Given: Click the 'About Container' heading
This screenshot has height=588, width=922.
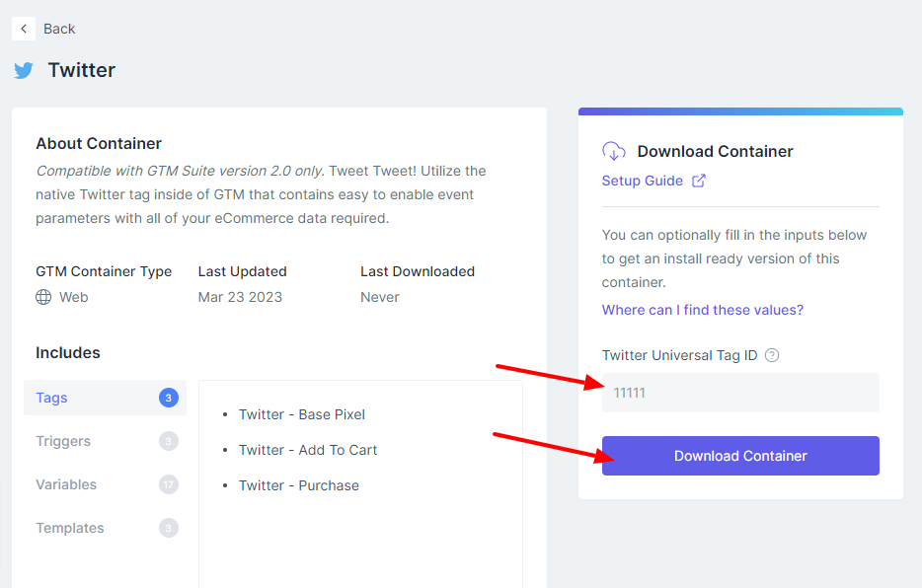Looking at the screenshot, I should (x=99, y=144).
